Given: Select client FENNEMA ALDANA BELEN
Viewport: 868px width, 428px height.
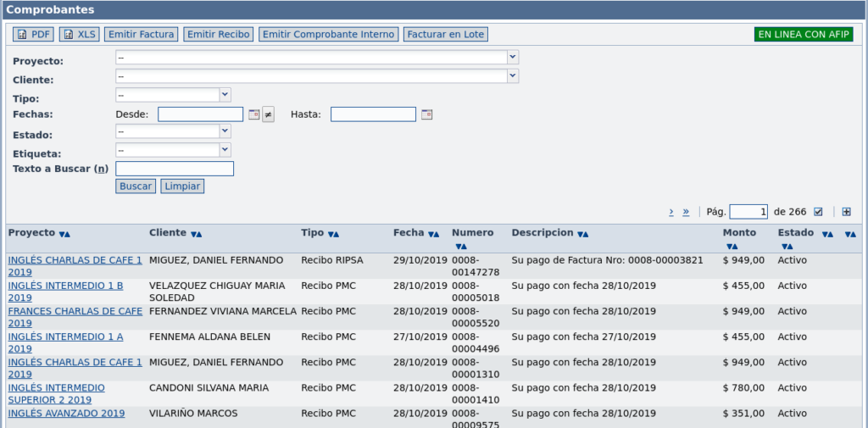Looking at the screenshot, I should [x=210, y=336].
